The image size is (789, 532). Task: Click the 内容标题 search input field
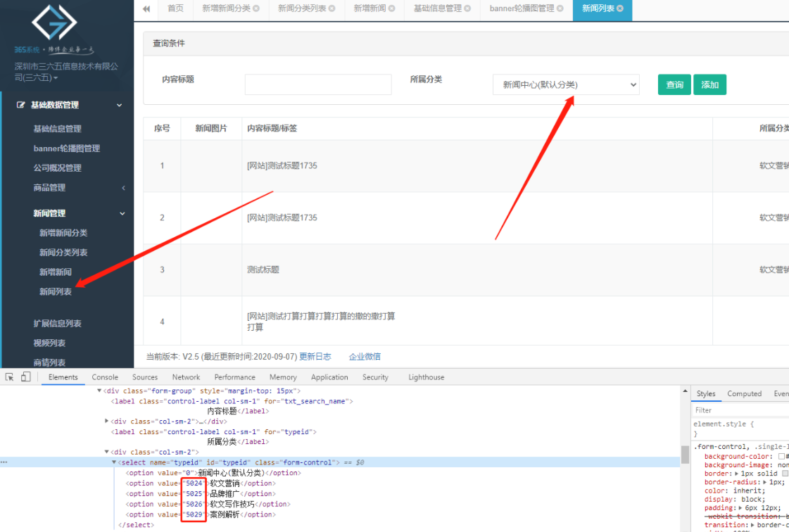coord(318,84)
